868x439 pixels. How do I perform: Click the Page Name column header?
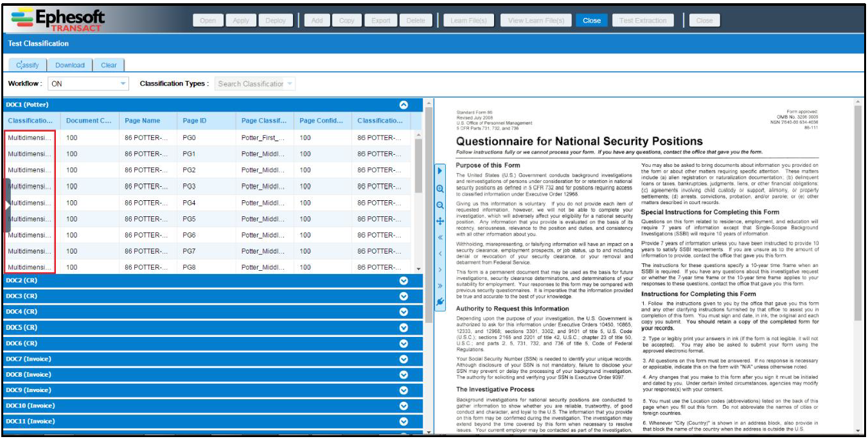147,121
